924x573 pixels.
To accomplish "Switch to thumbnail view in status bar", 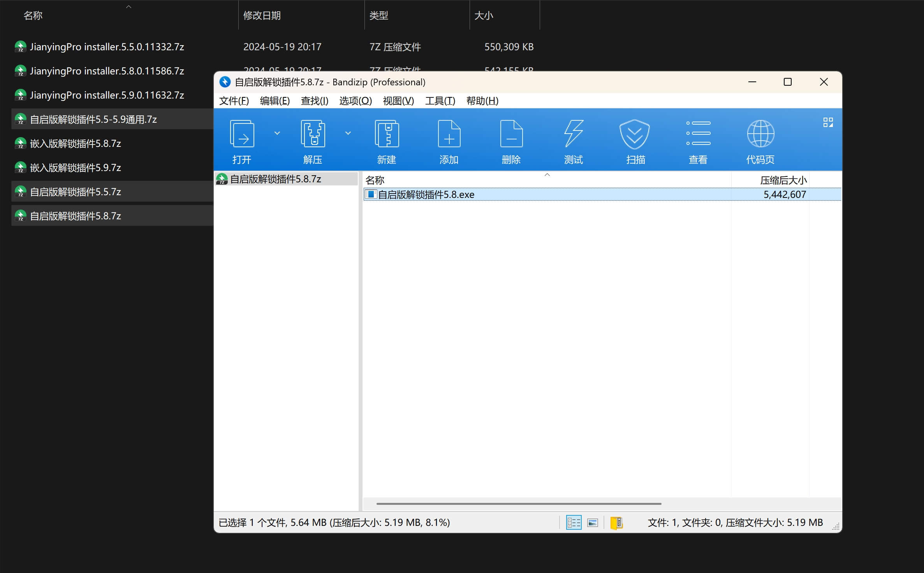I will pos(593,523).
